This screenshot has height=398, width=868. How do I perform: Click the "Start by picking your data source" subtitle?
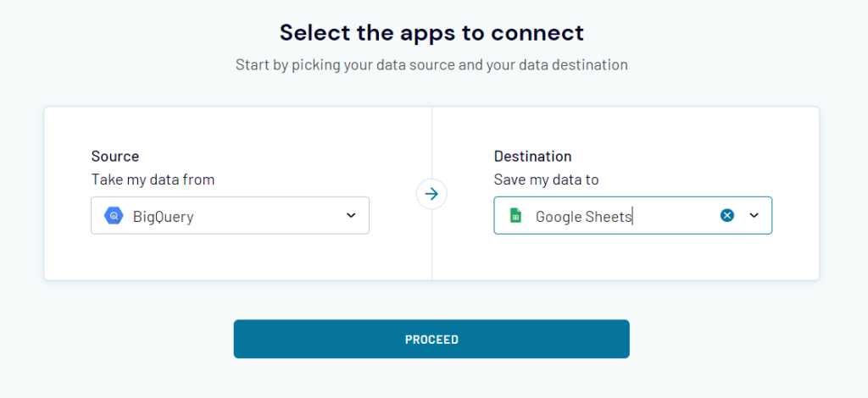coord(431,64)
